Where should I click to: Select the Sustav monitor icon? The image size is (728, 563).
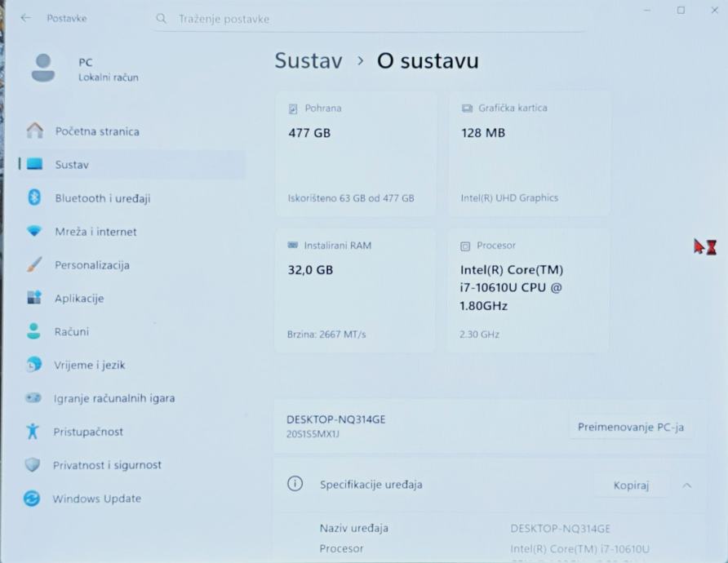tap(35, 164)
